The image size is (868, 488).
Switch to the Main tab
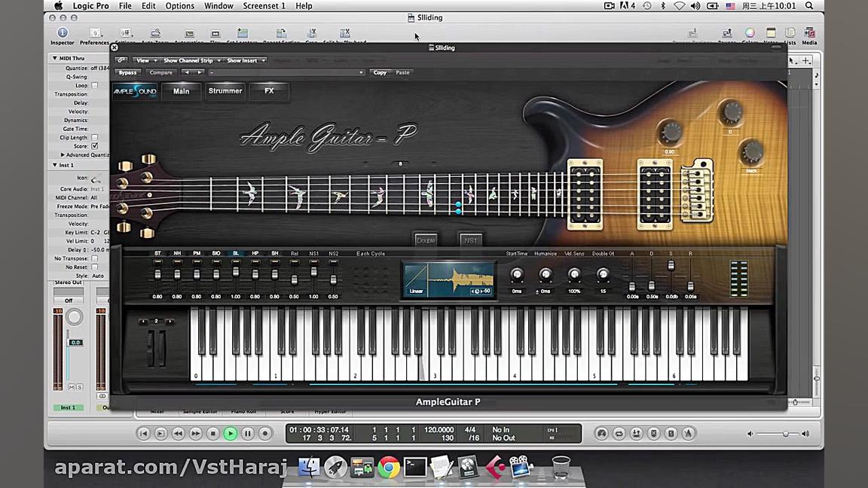pos(181,91)
